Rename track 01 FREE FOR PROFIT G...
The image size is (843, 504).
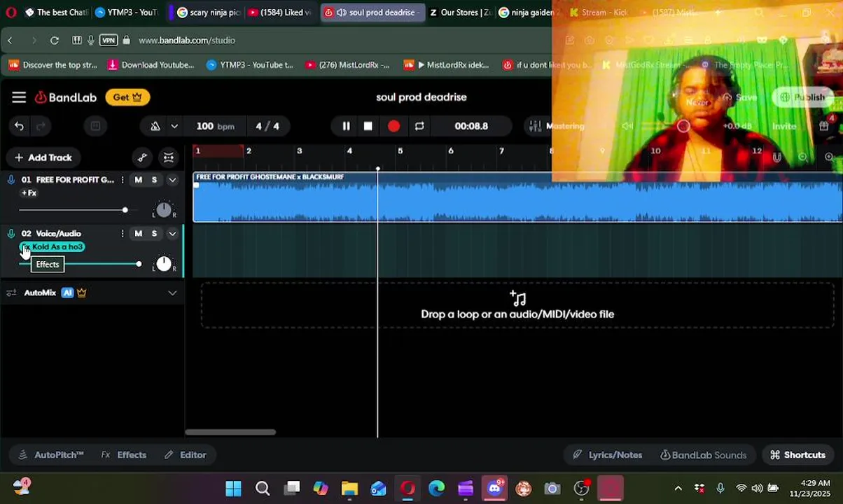click(75, 180)
